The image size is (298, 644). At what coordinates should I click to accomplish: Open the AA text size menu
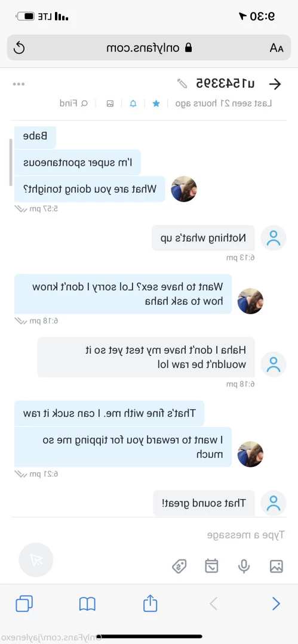coord(277,48)
